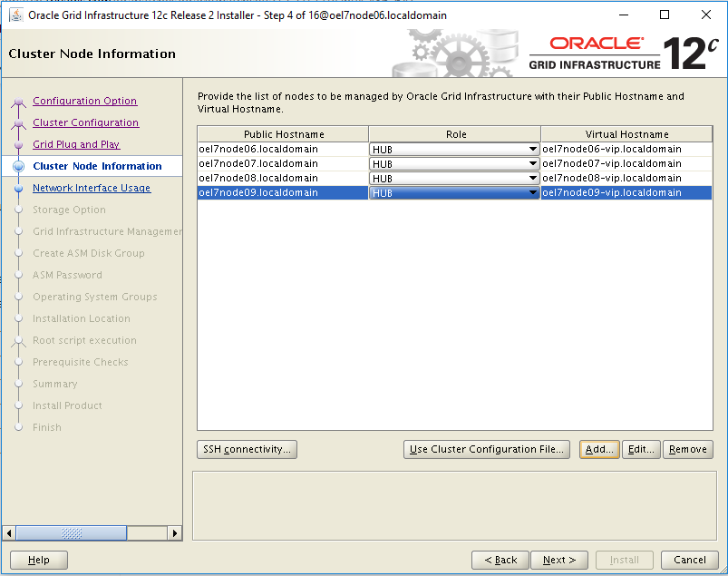Click the Cluster Node Information step bullet icon
This screenshot has height=576, width=728.
tap(19, 166)
